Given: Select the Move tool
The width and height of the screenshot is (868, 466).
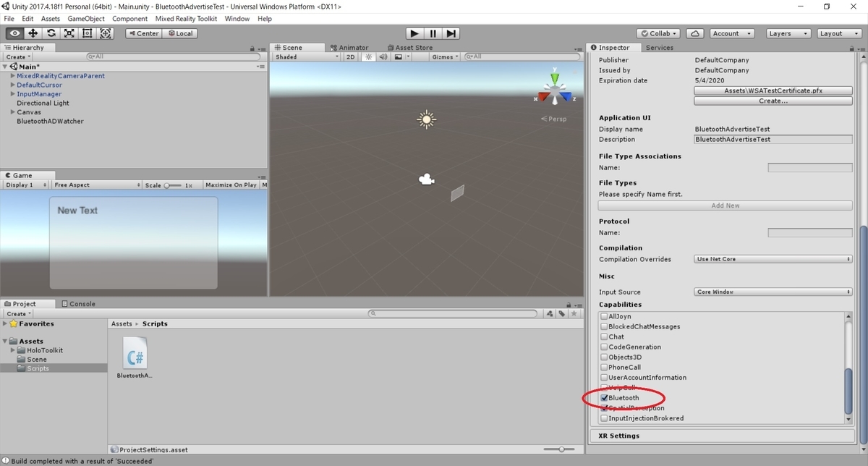Looking at the screenshot, I should coord(33,33).
